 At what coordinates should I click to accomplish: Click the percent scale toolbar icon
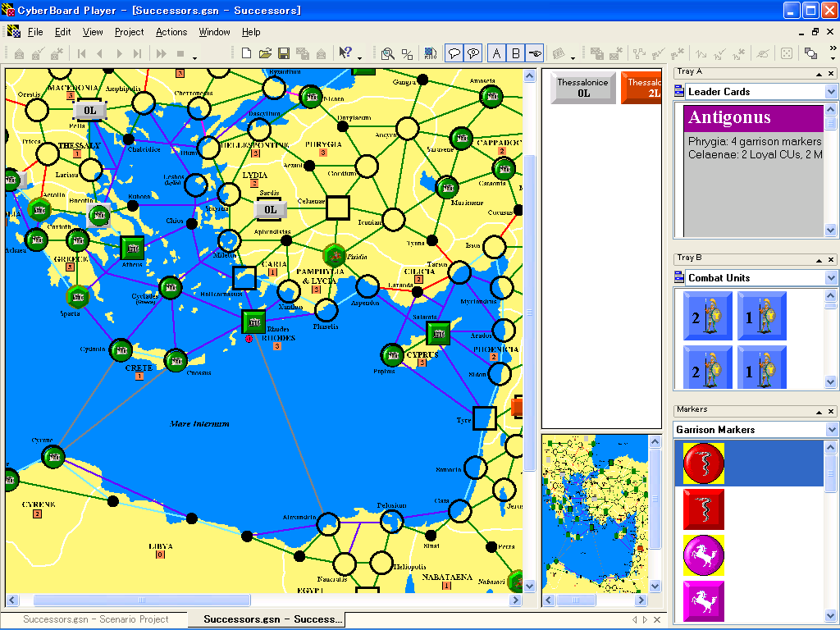click(x=407, y=53)
